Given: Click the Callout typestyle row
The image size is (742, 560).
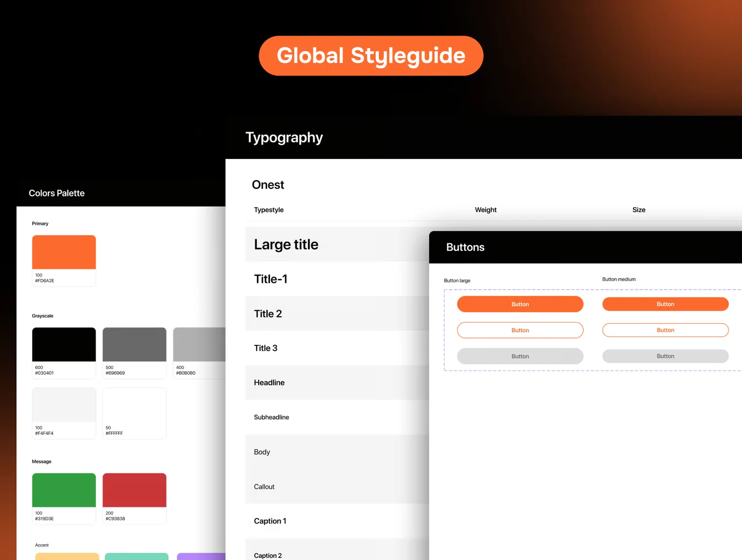Looking at the screenshot, I should pos(337,486).
